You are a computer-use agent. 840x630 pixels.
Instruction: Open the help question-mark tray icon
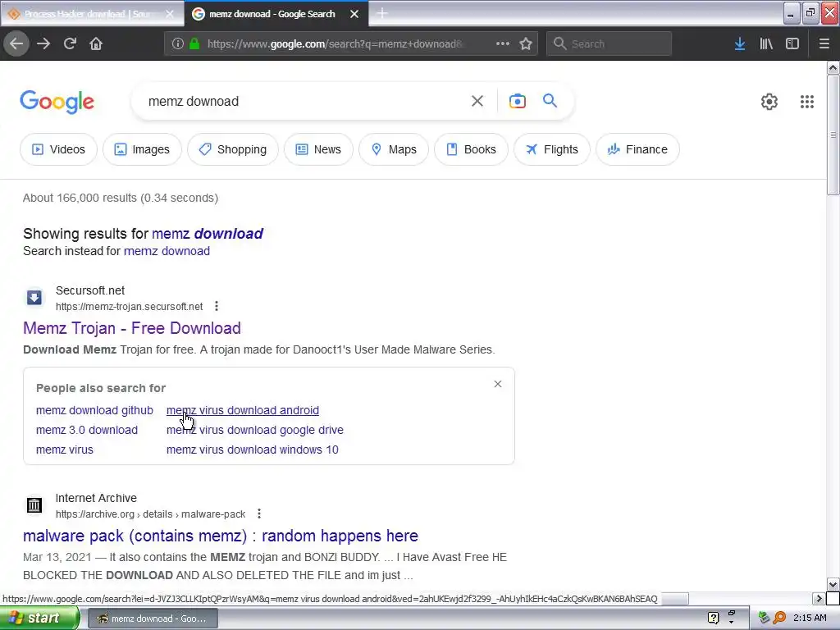(x=713, y=619)
